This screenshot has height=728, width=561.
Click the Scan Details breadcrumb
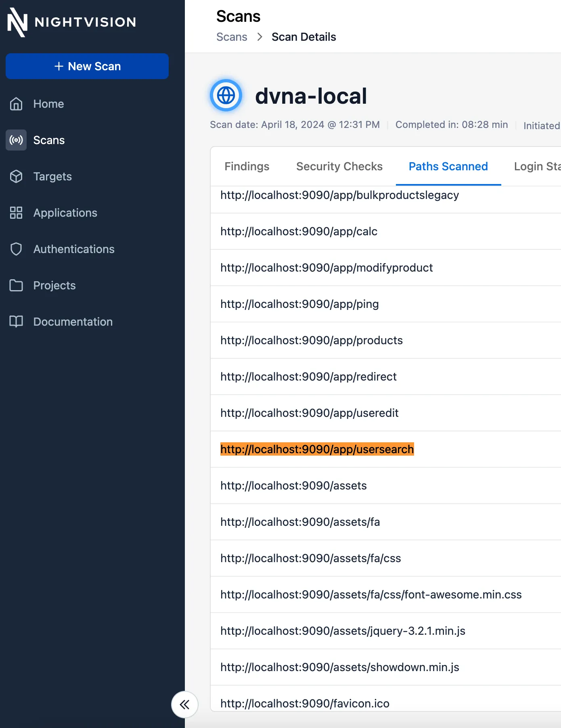(x=304, y=37)
